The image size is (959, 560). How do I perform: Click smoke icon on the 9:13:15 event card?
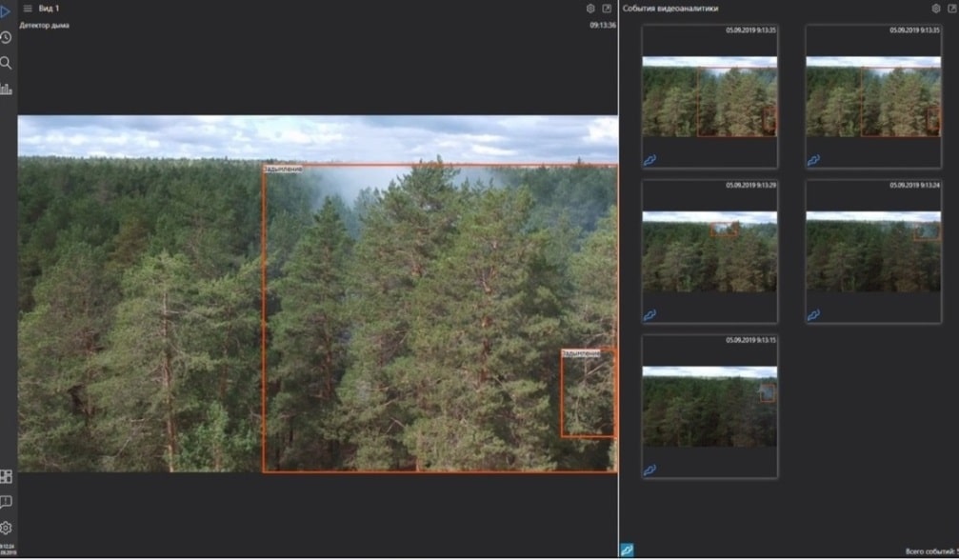[x=650, y=470]
